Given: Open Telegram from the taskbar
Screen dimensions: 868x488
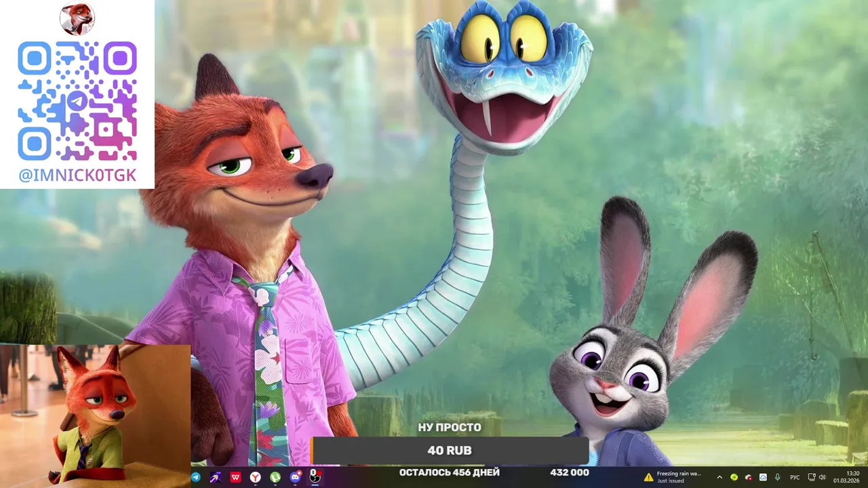Looking at the screenshot, I should 196,477.
